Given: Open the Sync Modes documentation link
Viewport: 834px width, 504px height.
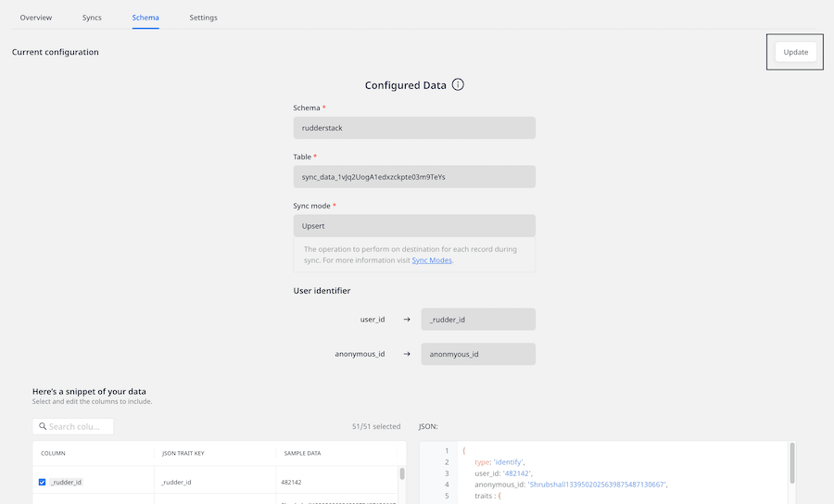Looking at the screenshot, I should pyautogui.click(x=432, y=260).
